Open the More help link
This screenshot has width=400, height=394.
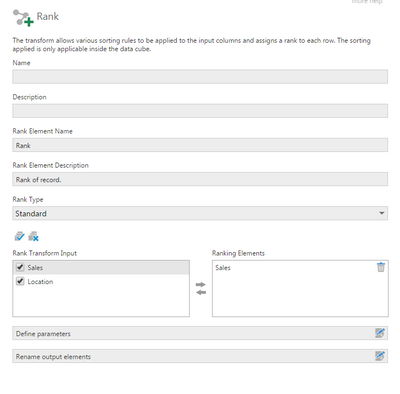pos(367,2)
